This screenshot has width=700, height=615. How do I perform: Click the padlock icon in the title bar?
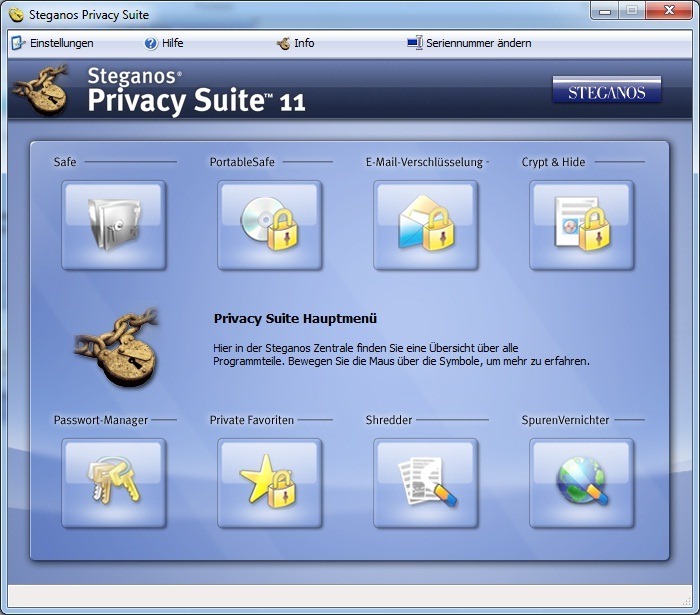click(x=17, y=15)
